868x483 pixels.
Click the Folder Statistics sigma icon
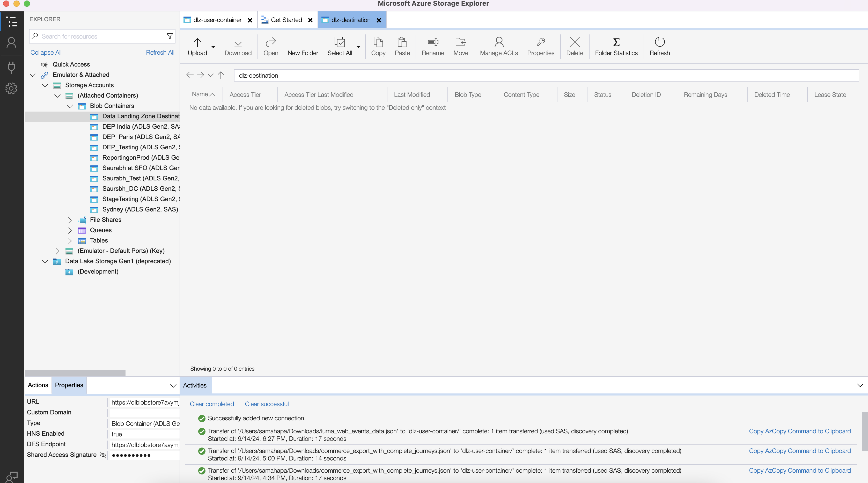point(616,42)
